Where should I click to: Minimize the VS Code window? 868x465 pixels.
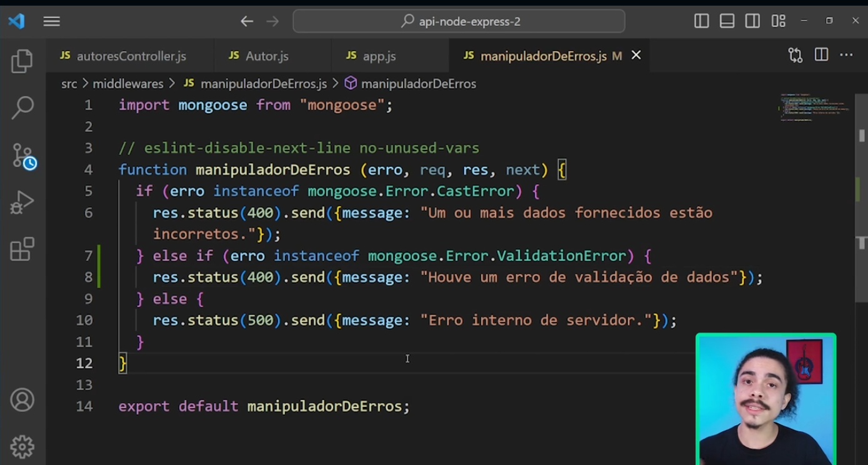pyautogui.click(x=804, y=21)
